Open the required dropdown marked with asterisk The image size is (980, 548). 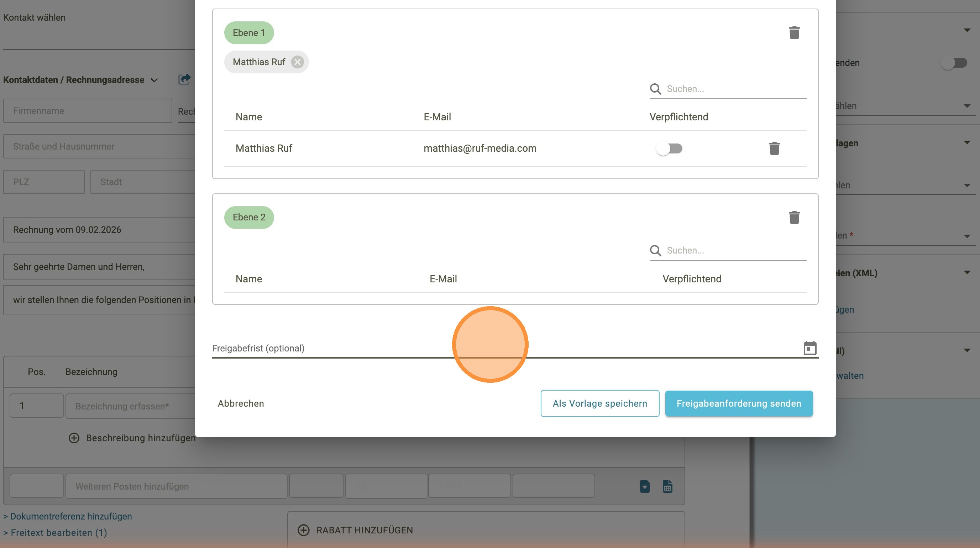coord(967,236)
